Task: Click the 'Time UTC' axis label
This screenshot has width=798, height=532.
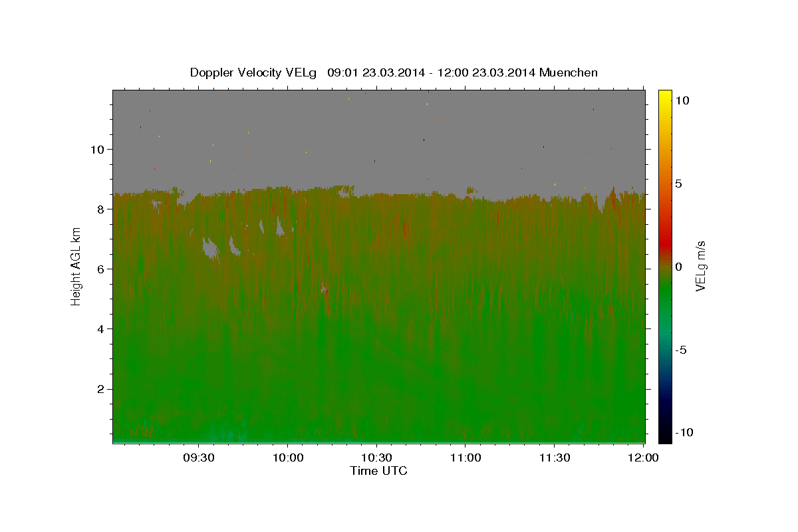Action: tap(378, 471)
